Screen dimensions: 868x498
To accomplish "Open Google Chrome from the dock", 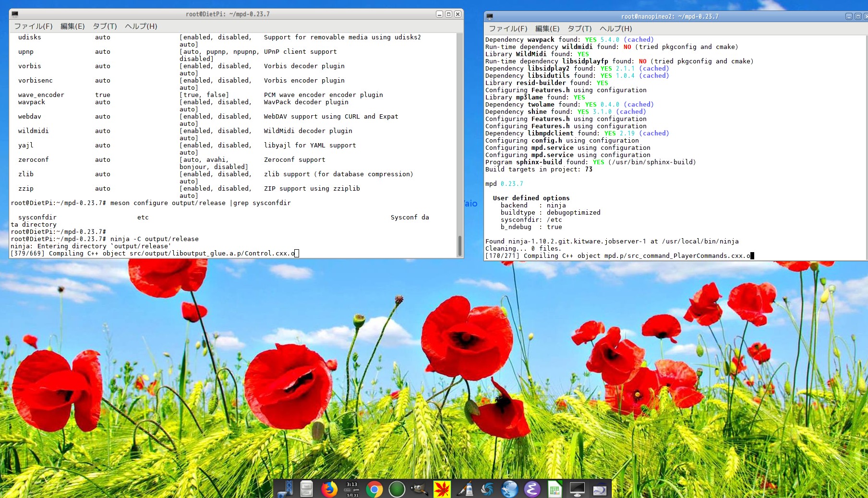I will tap(374, 489).
